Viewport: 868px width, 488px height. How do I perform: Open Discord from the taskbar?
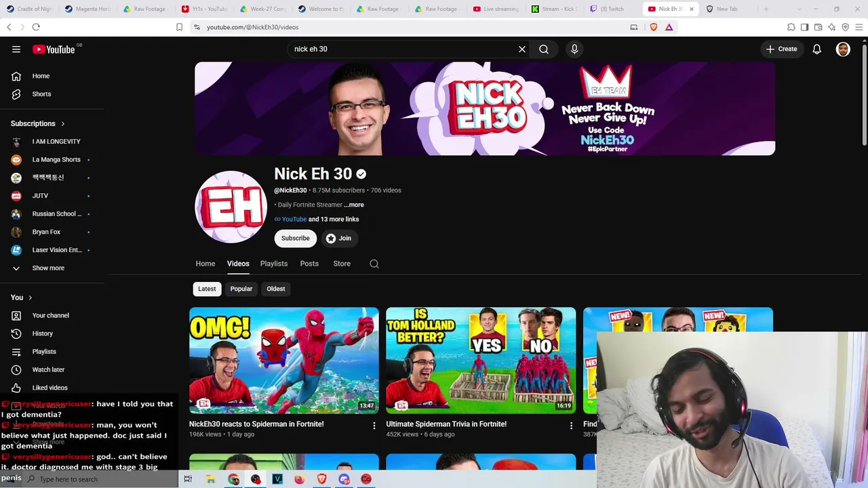pyautogui.click(x=344, y=479)
